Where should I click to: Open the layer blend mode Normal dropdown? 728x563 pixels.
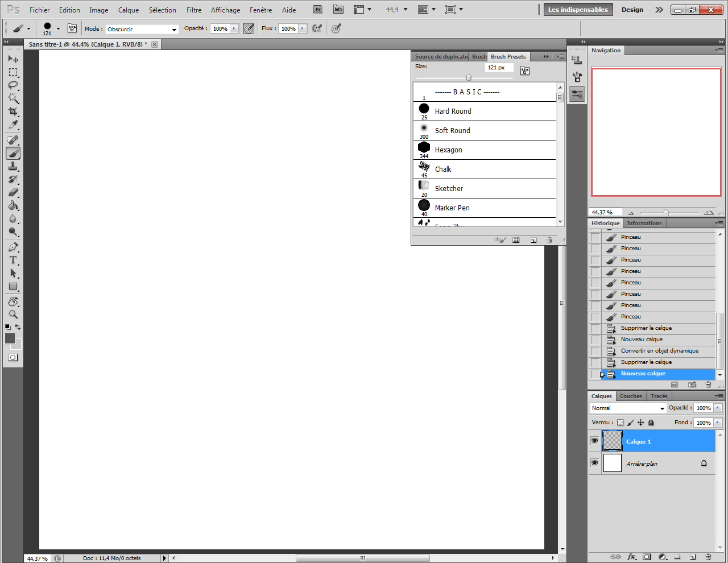coord(628,408)
